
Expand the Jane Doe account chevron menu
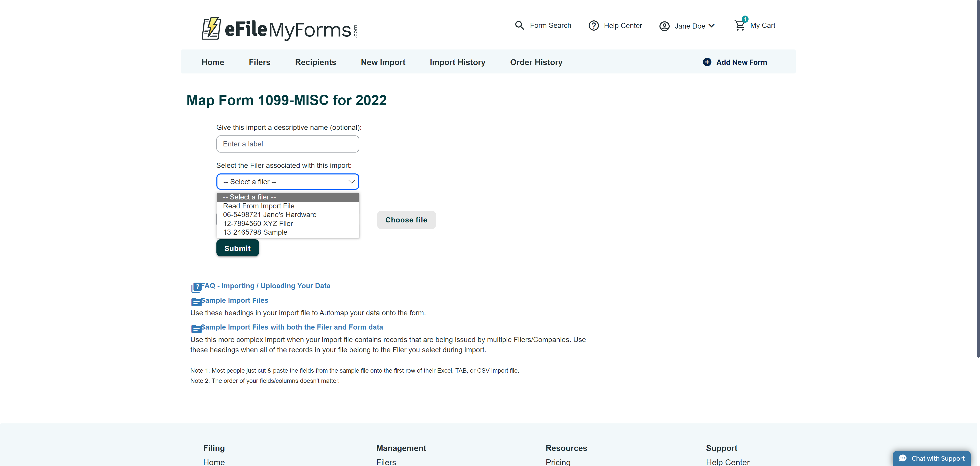pos(712,26)
